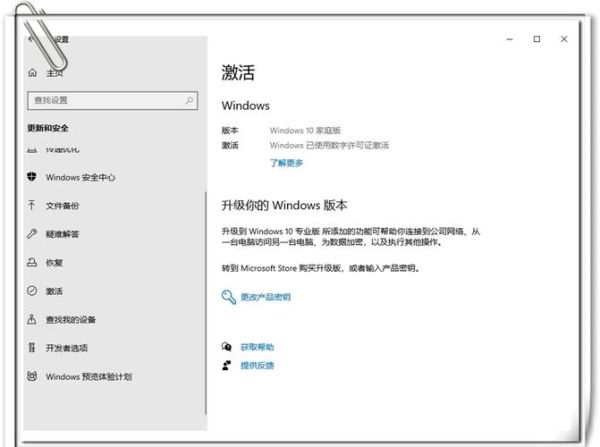Click the 疑难解答 wrench icon

32,234
